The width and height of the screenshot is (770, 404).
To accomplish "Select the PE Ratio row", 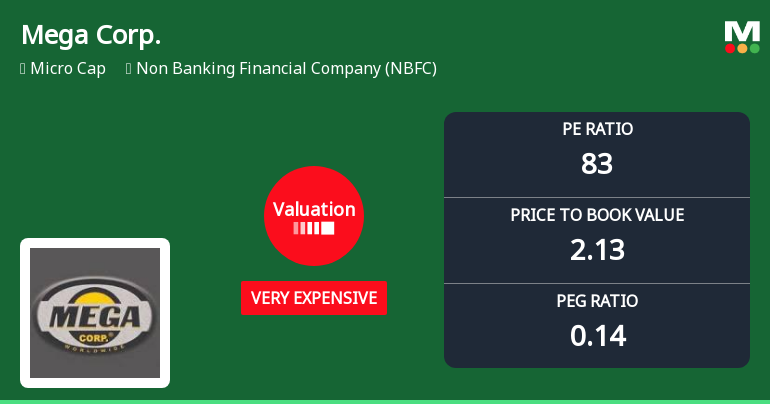I will click(x=597, y=155).
